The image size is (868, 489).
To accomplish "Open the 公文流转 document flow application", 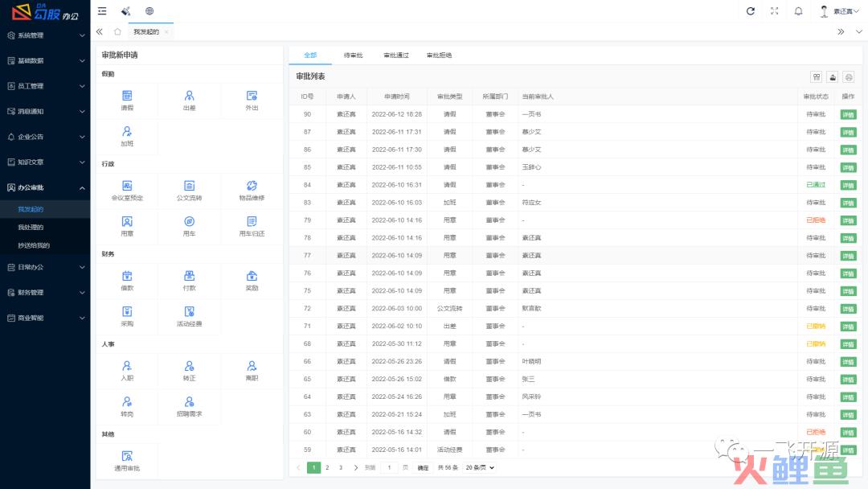I will coord(190,191).
